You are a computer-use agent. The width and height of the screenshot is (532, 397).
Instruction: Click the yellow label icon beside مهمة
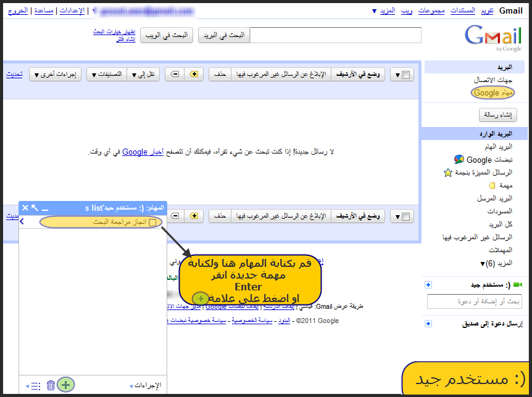[492, 186]
